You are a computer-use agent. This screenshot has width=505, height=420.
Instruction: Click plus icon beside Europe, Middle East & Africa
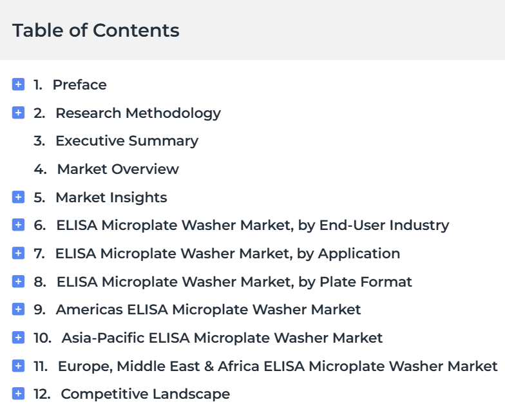[x=18, y=366]
